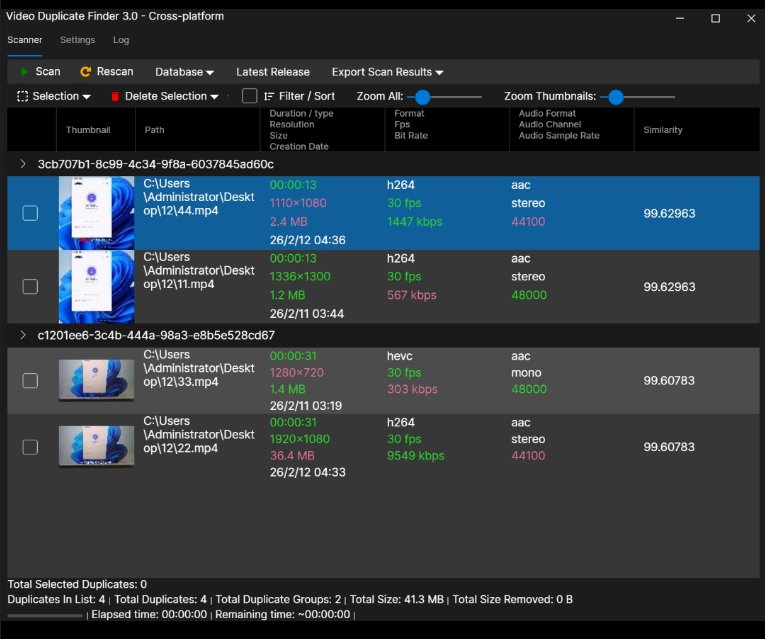This screenshot has height=639, width=765.
Task: Open Export Scan Results dropdown
Action: pyautogui.click(x=387, y=72)
